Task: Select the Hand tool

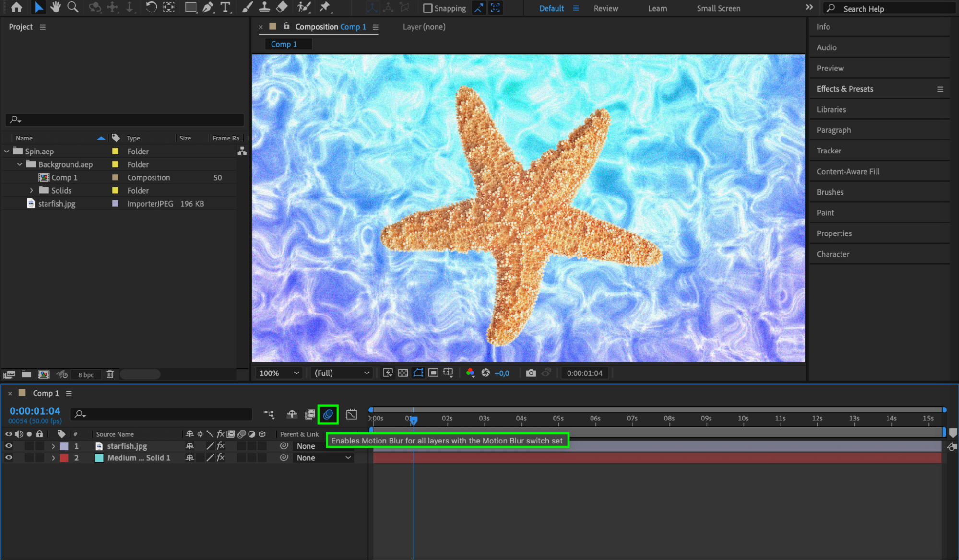Action: click(x=56, y=7)
